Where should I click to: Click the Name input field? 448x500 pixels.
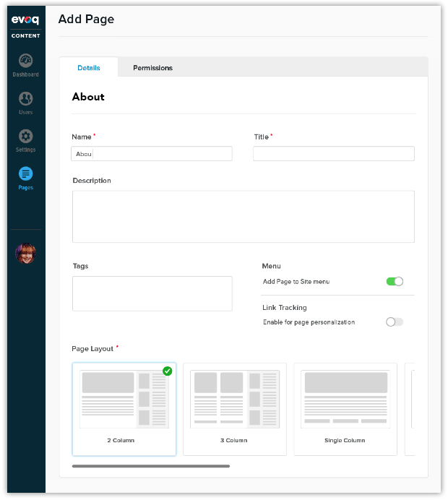[x=152, y=153]
